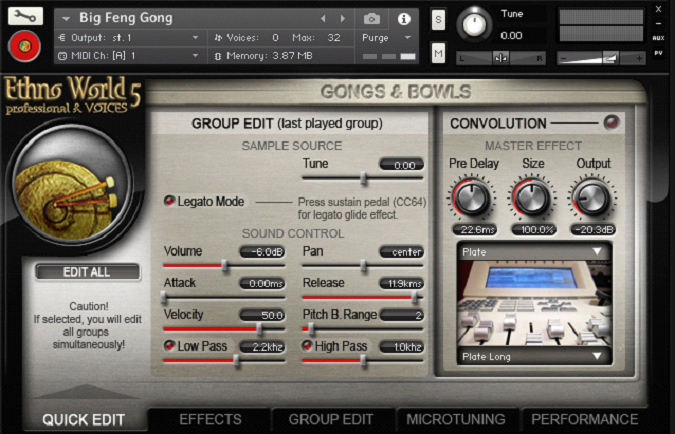Screen dimensions: 675x434
Task: Click the PV button at far right
Action: point(658,53)
